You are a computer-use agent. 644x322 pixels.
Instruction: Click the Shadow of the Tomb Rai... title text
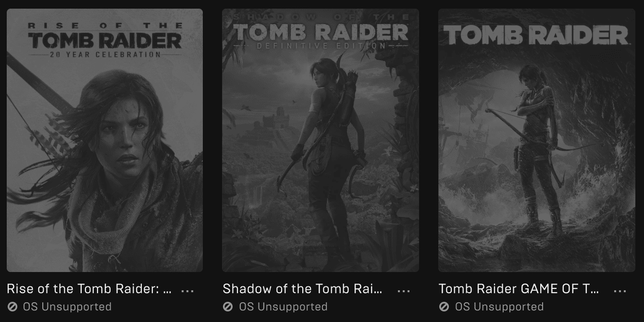[303, 289]
